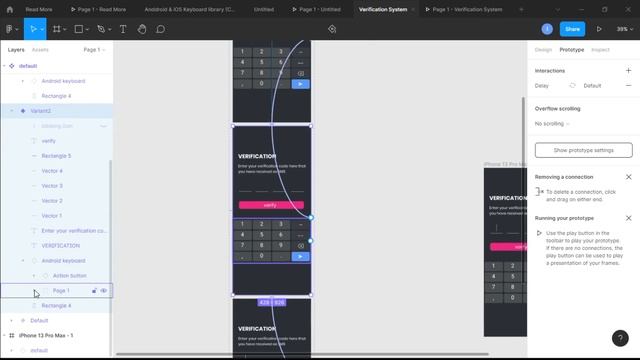Open the zoom level dropdown
The image size is (640, 360).
[624, 29]
